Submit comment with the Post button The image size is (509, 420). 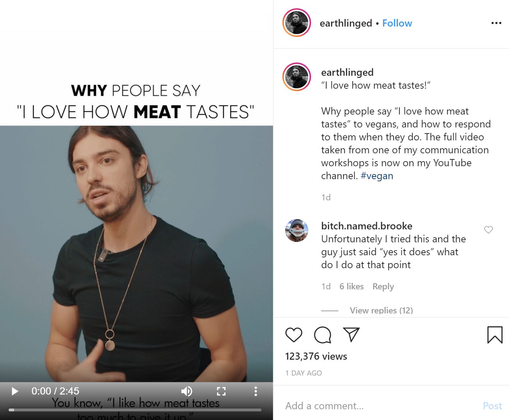492,406
